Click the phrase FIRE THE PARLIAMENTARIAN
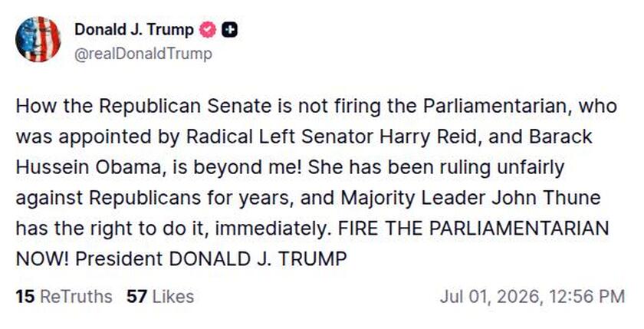The height and width of the screenshot is (329, 644). click(473, 229)
